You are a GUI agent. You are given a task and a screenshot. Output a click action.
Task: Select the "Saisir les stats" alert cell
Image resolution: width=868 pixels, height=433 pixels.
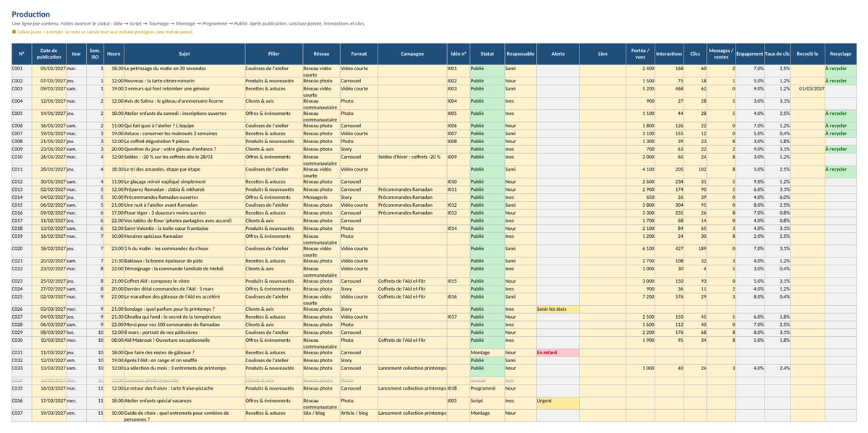558,309
